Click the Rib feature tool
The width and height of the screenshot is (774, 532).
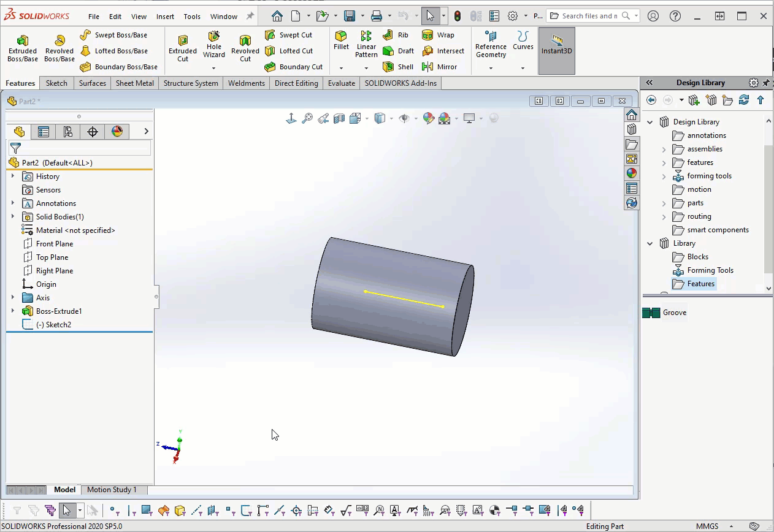tap(396, 35)
